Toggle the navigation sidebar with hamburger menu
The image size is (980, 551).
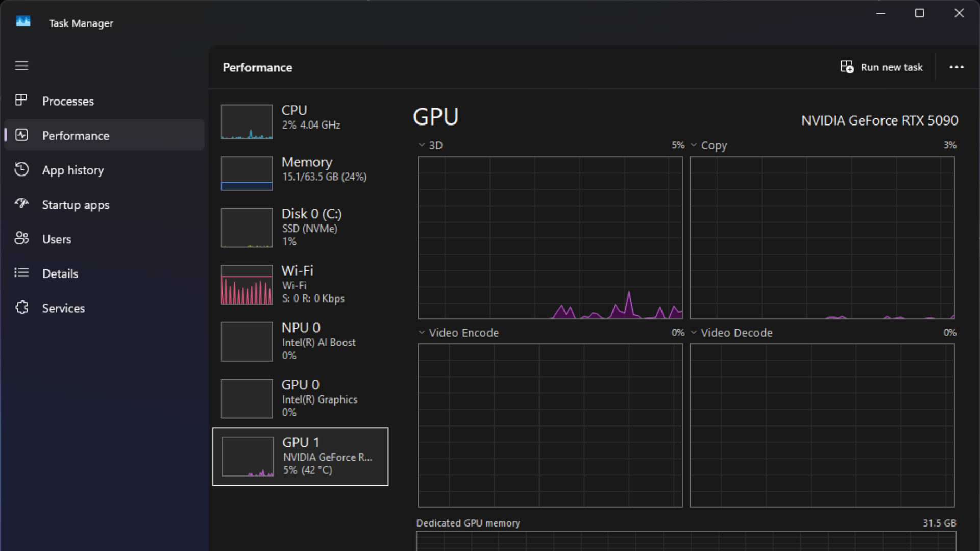(x=21, y=65)
